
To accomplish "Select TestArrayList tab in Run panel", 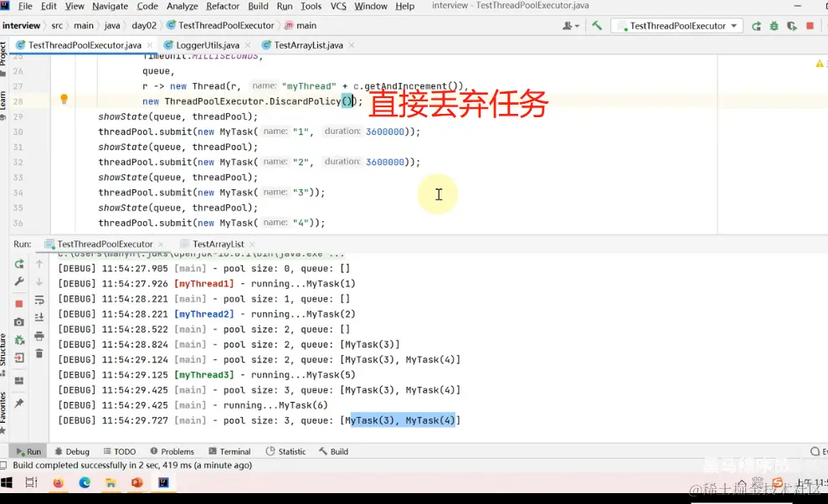I will (218, 244).
